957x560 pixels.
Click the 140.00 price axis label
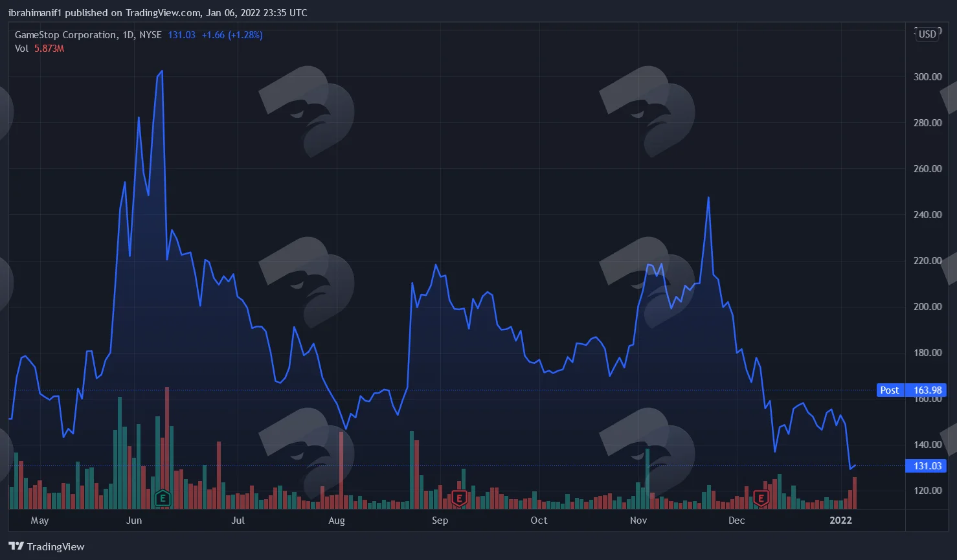coord(927,444)
